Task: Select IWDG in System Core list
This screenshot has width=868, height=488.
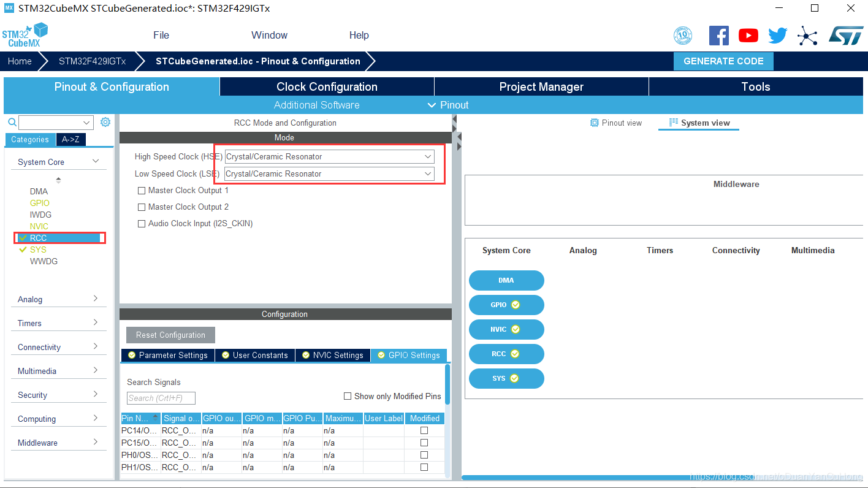Action: 40,215
